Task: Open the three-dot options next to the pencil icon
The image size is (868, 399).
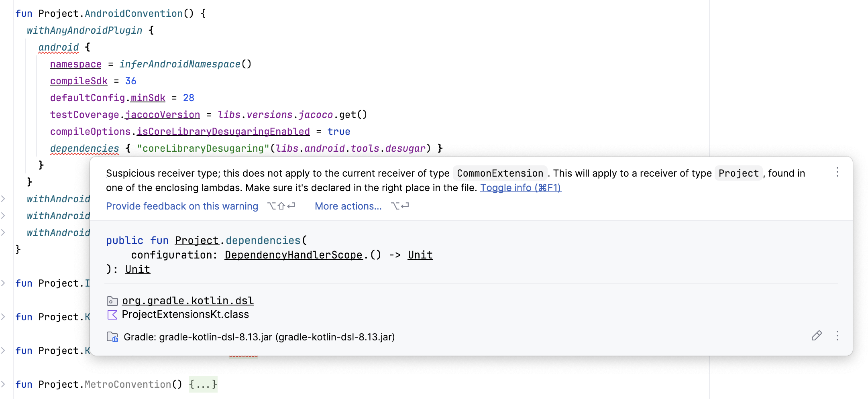Action: tap(837, 336)
